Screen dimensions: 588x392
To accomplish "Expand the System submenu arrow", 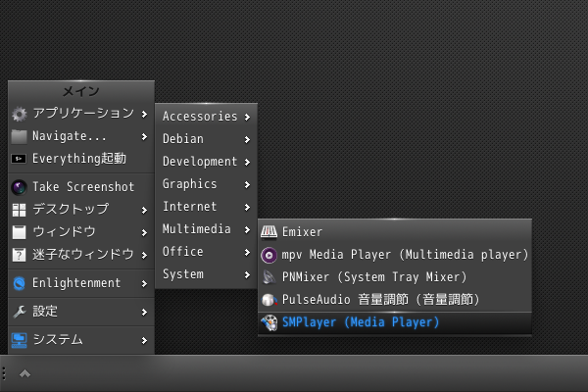I will click(x=247, y=274).
